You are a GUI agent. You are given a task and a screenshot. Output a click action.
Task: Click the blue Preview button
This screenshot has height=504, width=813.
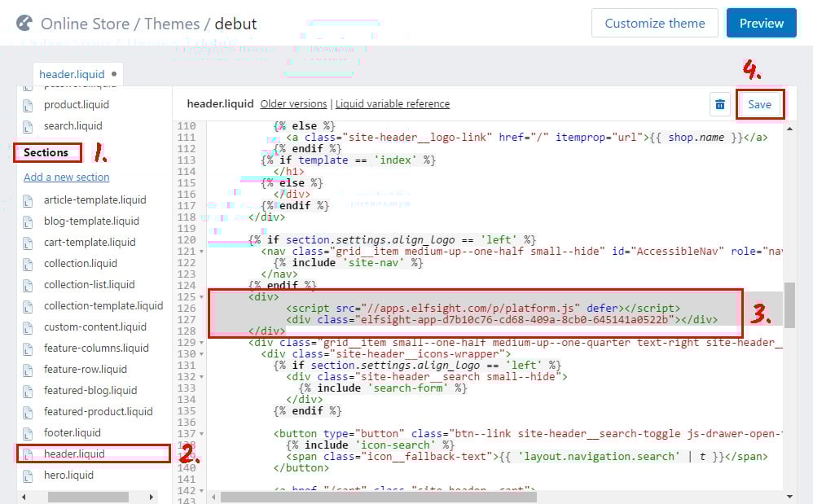[x=761, y=24]
